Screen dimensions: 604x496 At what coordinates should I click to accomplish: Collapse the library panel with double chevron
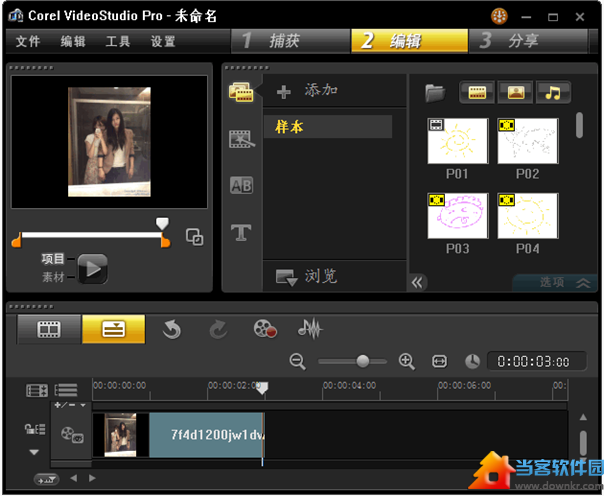[x=417, y=282]
